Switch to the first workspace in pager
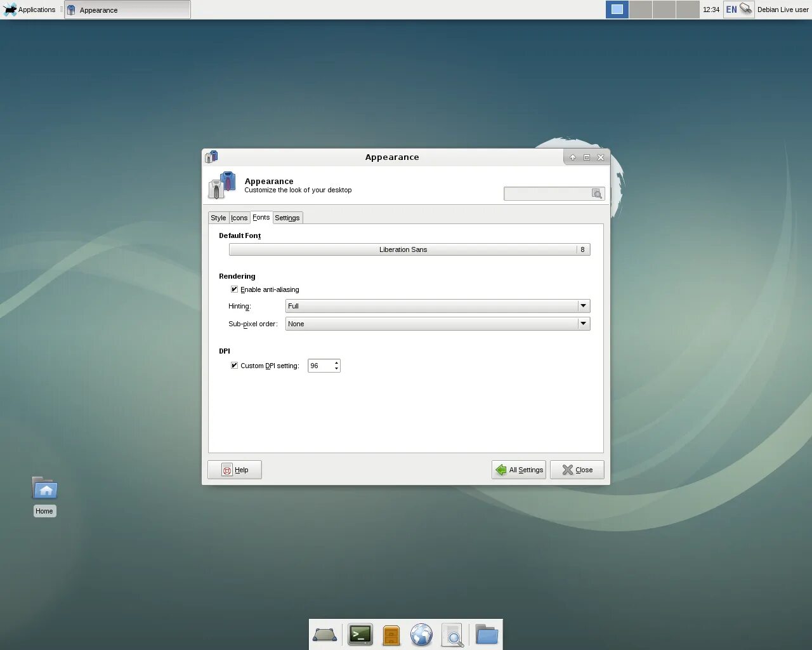The width and height of the screenshot is (812, 650). (x=617, y=10)
